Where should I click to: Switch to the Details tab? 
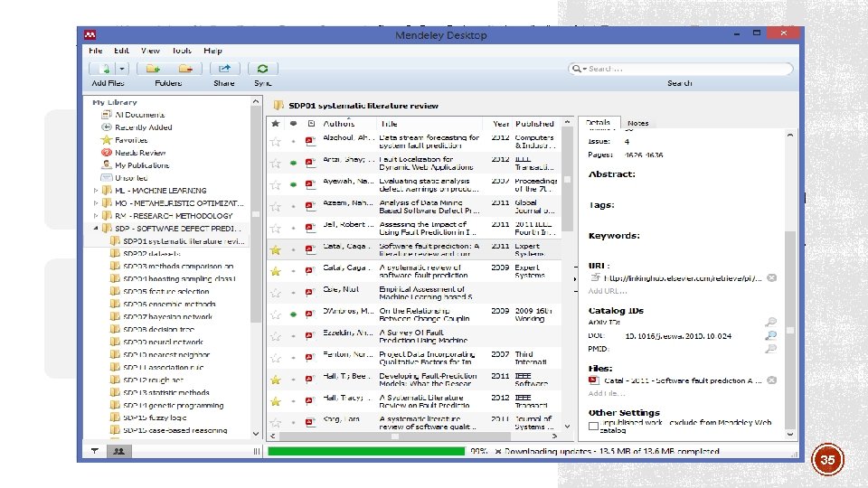click(x=599, y=122)
